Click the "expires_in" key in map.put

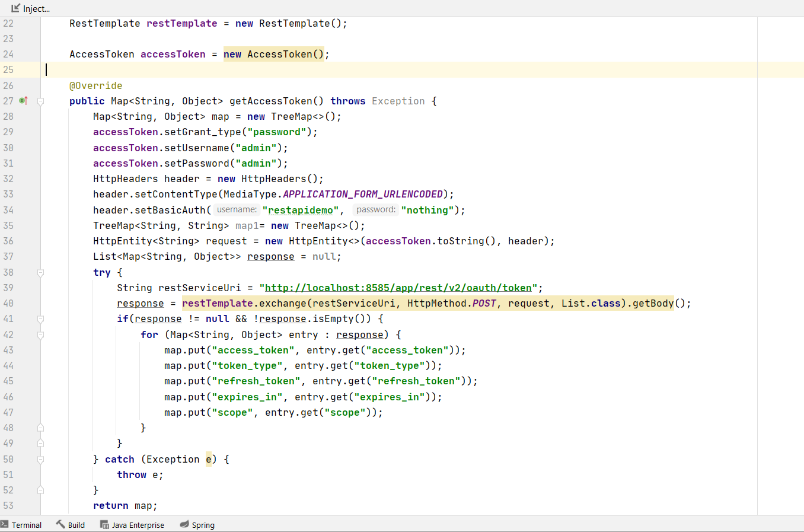click(x=247, y=397)
